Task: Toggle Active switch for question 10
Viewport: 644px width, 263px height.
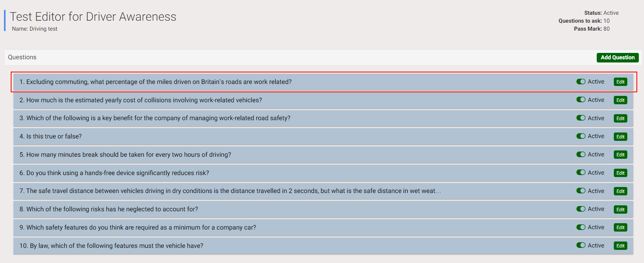Action: click(581, 245)
